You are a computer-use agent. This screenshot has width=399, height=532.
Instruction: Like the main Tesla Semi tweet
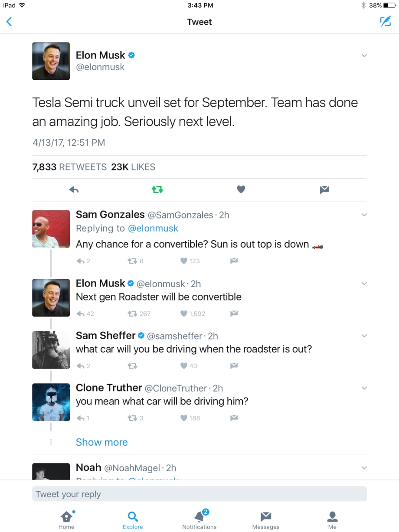241,189
